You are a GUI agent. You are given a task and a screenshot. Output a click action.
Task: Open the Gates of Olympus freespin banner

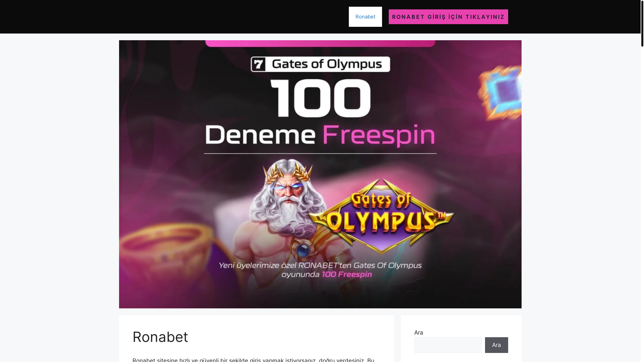click(320, 174)
